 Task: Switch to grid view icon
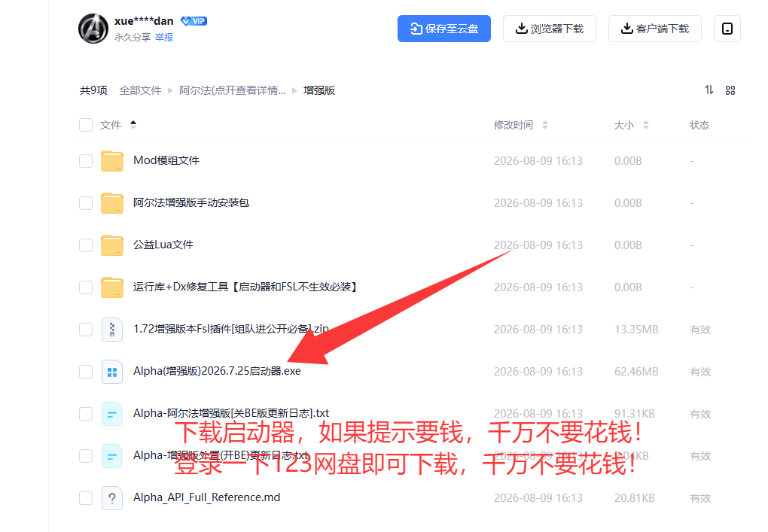tap(730, 90)
